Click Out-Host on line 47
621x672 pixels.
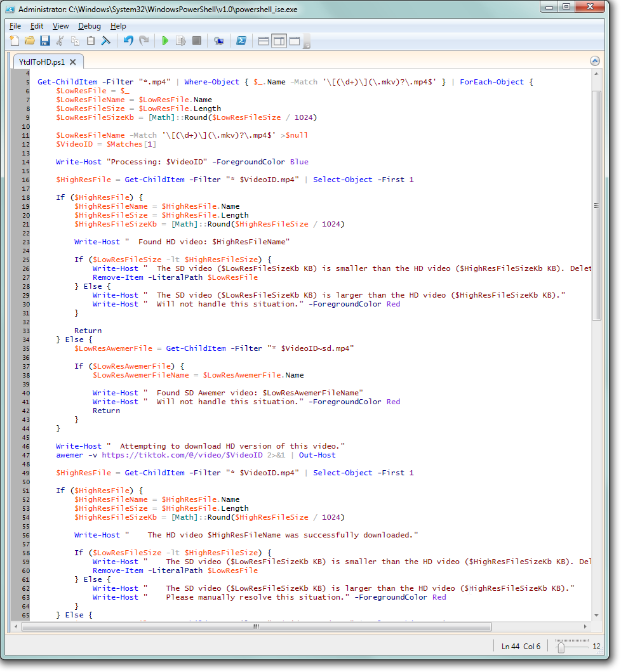[317, 455]
